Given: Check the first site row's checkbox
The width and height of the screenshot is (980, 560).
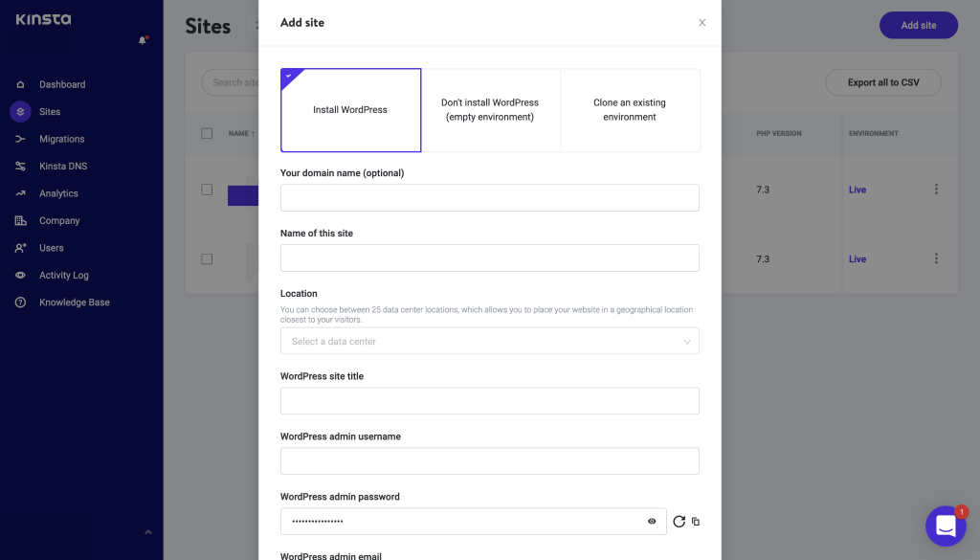Looking at the screenshot, I should (207, 190).
